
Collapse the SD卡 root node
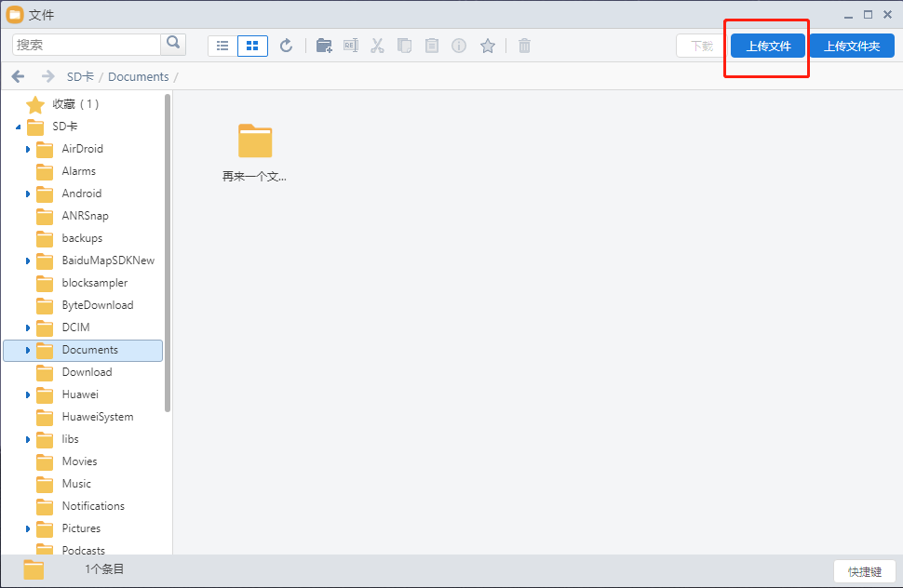pyautogui.click(x=19, y=127)
